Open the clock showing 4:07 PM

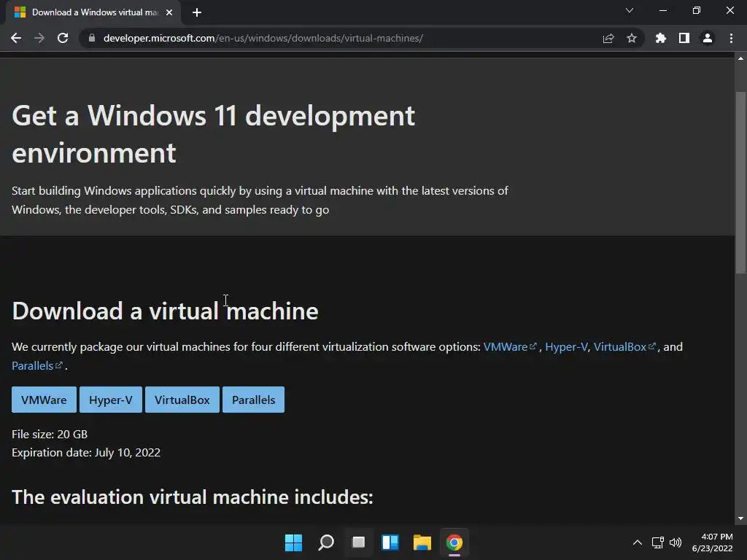(x=712, y=542)
